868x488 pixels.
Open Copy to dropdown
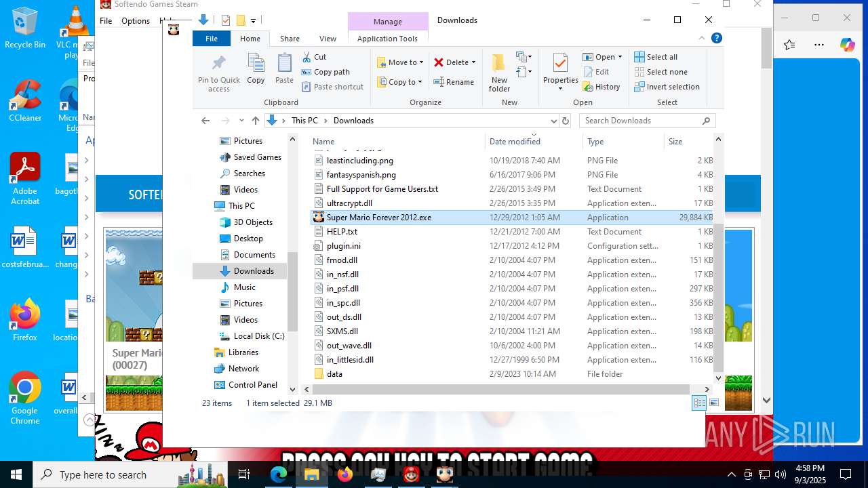399,82
